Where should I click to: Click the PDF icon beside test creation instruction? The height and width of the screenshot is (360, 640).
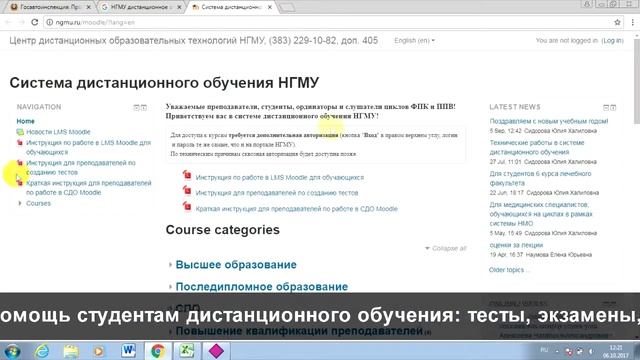tap(187, 190)
